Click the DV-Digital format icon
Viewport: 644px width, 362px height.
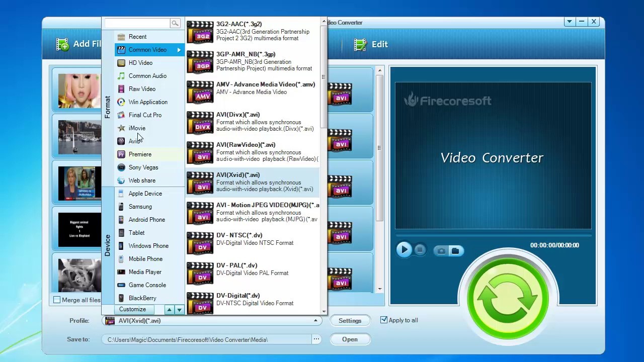[x=200, y=303]
